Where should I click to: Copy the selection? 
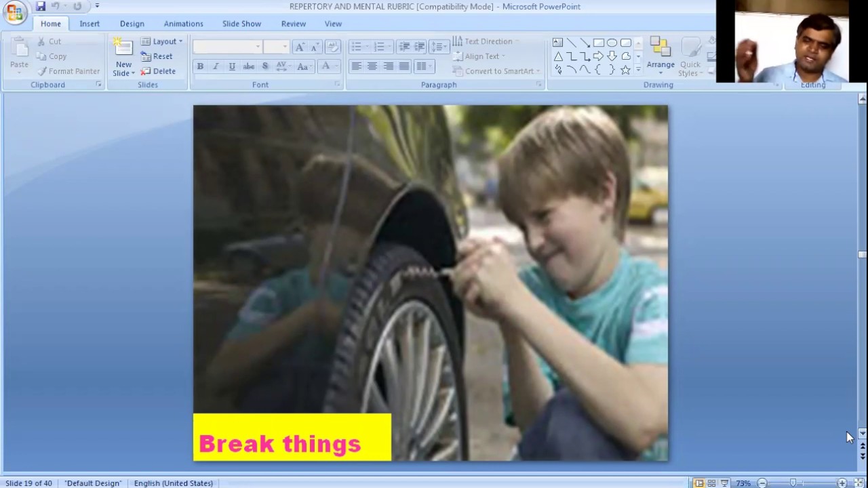[x=52, y=56]
